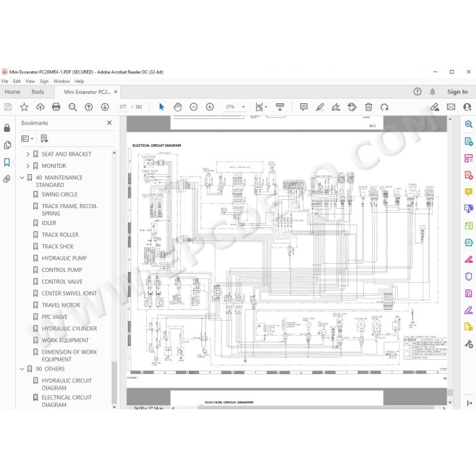Open PPC VALVE bookmark

pyautogui.click(x=54, y=317)
